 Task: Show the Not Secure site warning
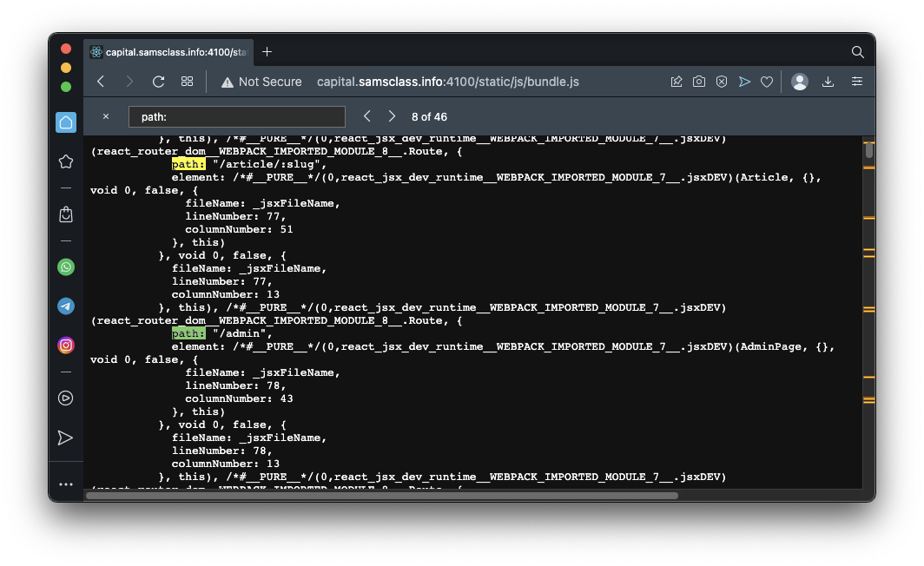pyautogui.click(x=261, y=82)
